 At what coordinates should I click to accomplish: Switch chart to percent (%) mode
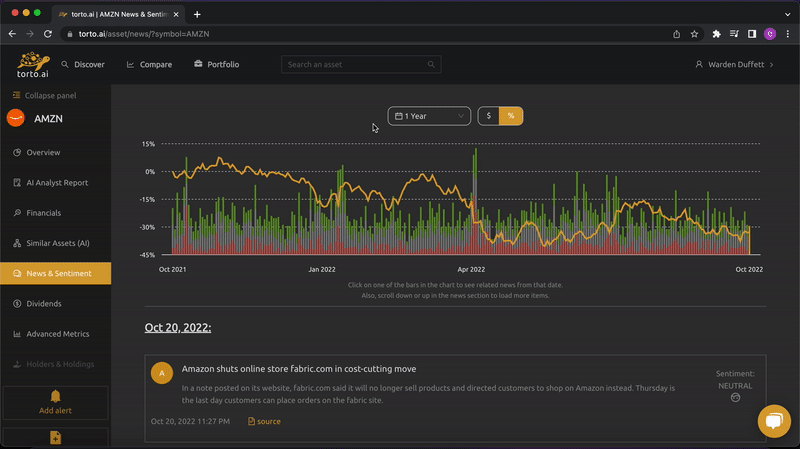511,116
